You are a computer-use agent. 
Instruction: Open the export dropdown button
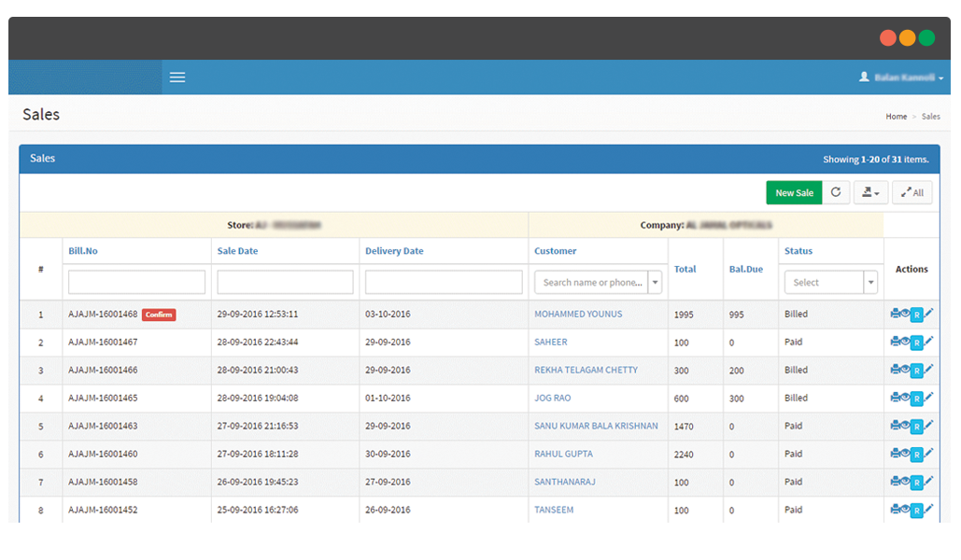[870, 192]
